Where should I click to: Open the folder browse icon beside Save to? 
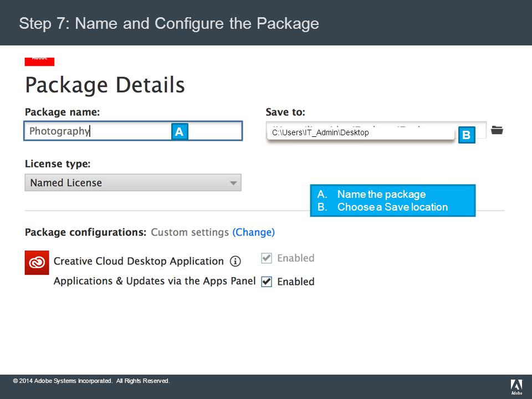(x=497, y=130)
